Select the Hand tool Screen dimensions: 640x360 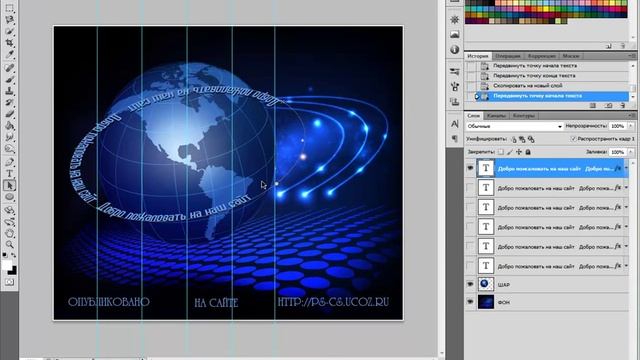pyautogui.click(x=9, y=233)
